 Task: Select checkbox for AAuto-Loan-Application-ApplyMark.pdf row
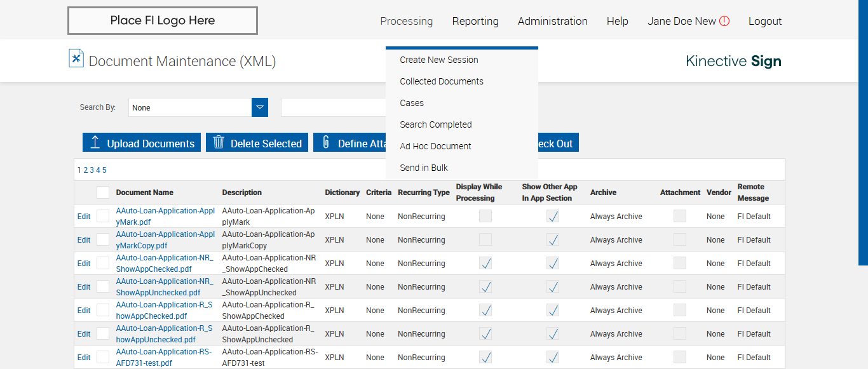103,217
